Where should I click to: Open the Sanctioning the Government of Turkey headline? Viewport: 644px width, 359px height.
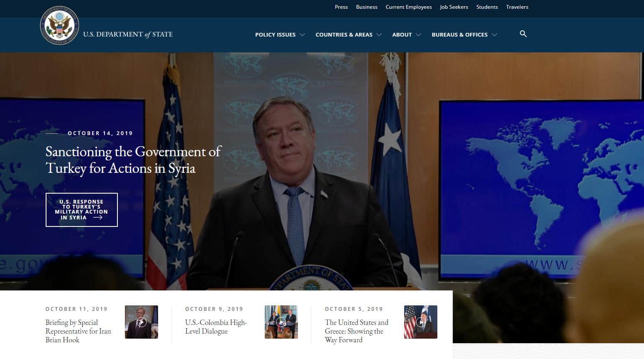(133, 160)
